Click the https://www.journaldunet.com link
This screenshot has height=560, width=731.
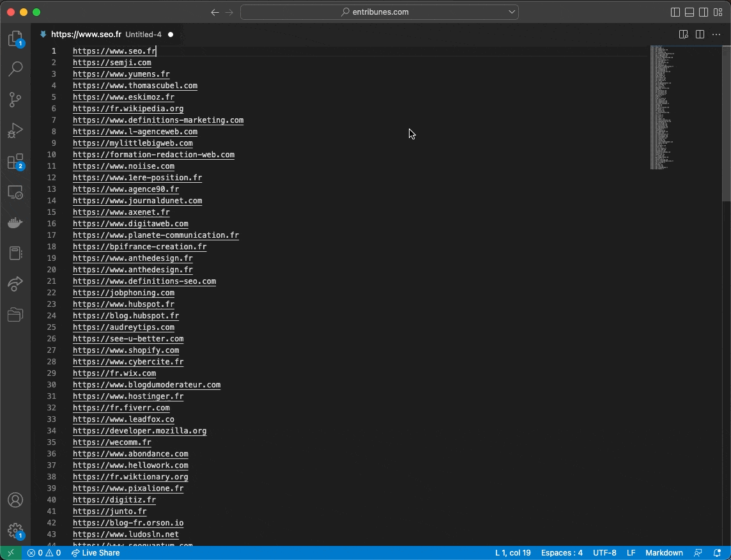pos(137,201)
